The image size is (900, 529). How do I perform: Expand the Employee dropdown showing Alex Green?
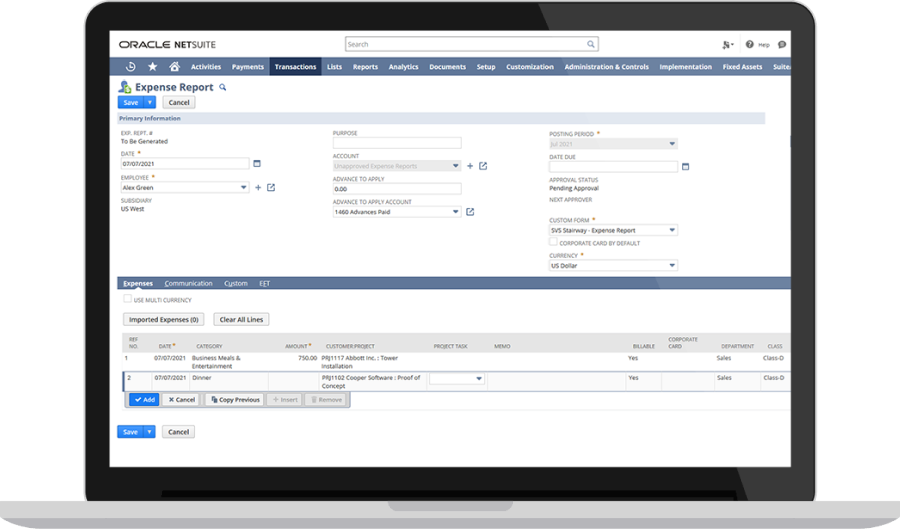point(243,188)
